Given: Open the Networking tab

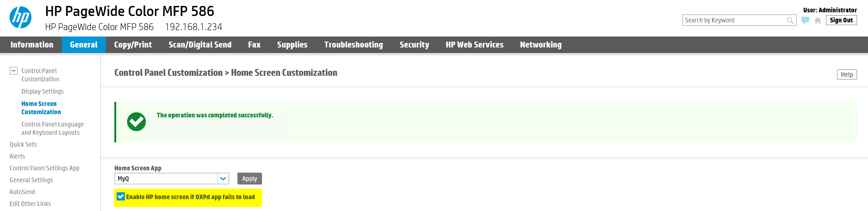Looking at the screenshot, I should tap(540, 45).
